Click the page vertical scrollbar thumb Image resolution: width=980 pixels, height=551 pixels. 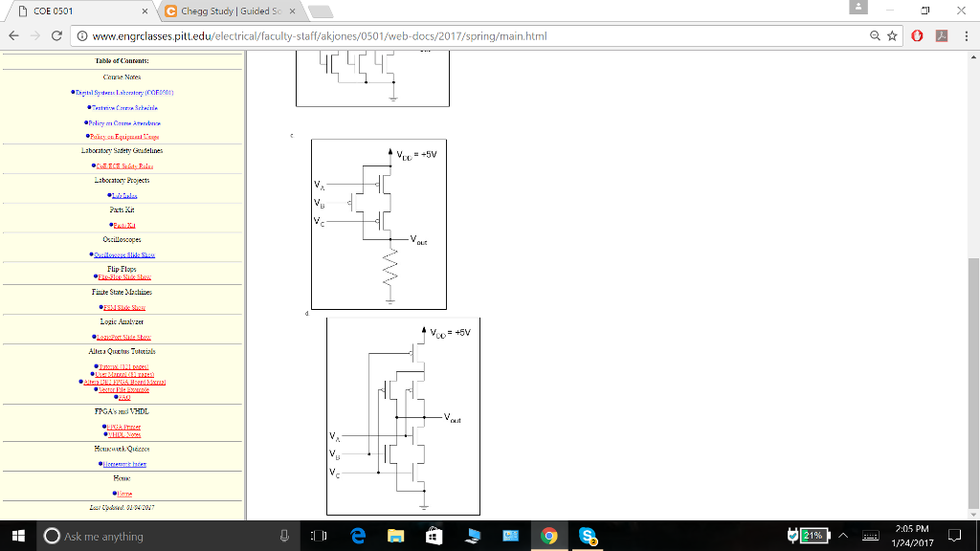coord(973,384)
